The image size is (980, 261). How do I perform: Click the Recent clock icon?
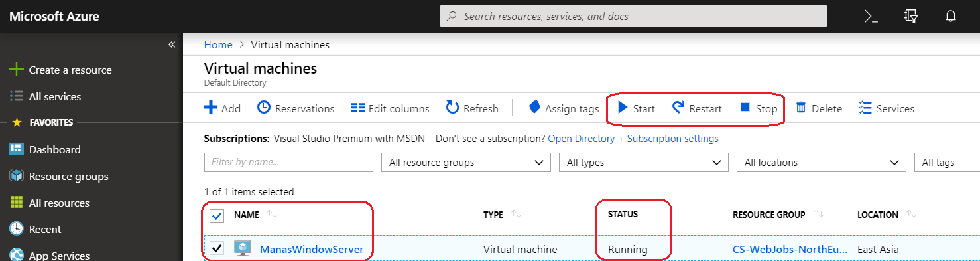tap(17, 229)
